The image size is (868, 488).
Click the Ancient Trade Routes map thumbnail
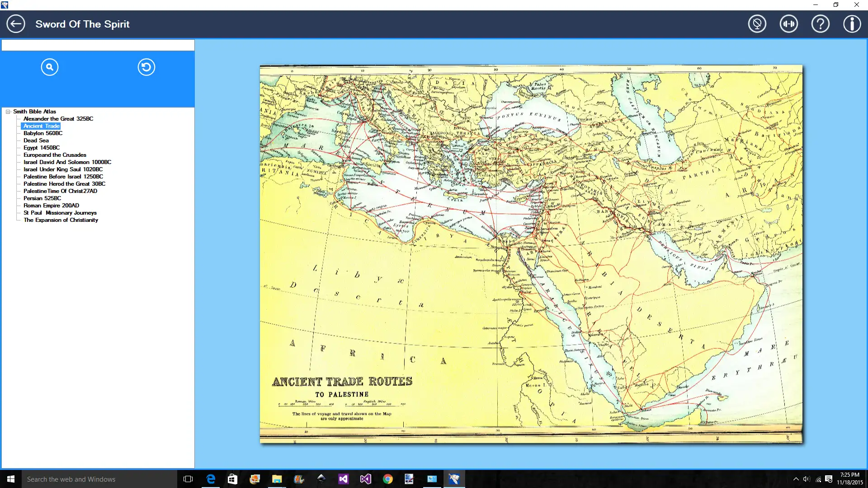[x=41, y=126]
